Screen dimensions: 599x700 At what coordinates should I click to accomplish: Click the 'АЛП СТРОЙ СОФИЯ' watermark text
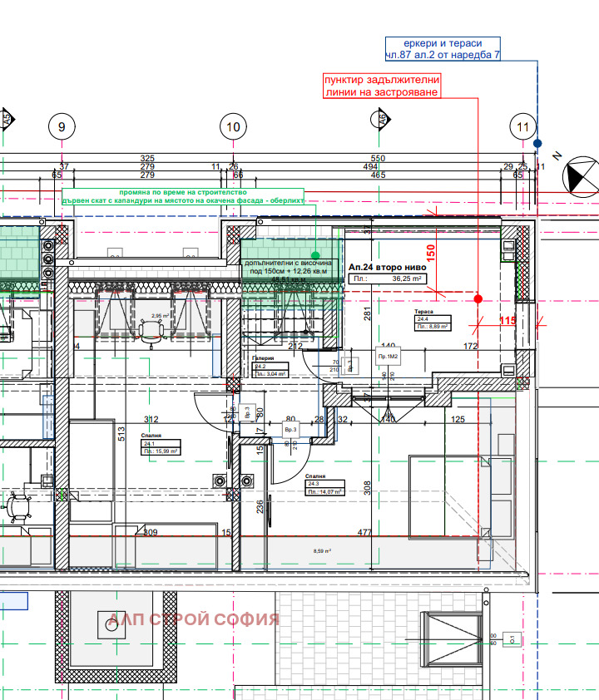tap(195, 619)
